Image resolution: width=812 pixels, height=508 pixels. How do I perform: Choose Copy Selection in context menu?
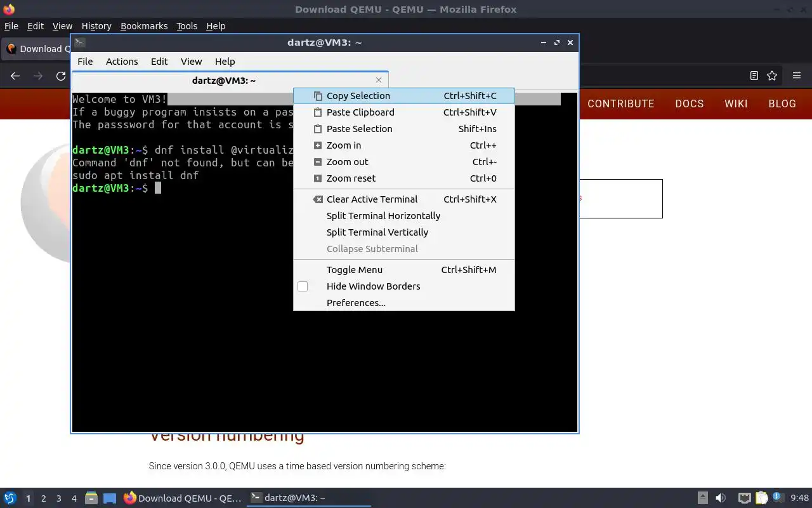tap(403, 96)
